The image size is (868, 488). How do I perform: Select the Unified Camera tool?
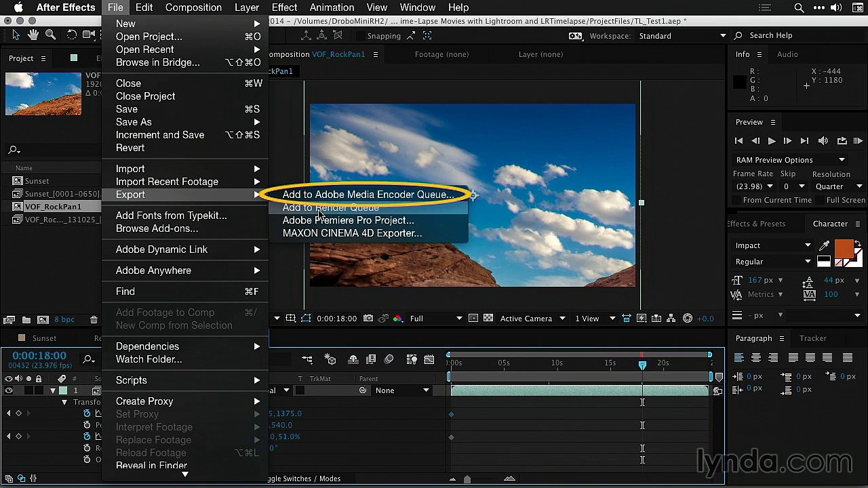[90, 35]
